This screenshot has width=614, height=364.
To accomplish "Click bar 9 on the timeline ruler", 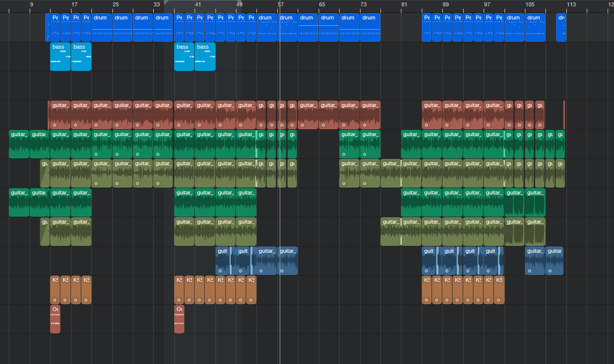I will [32, 5].
